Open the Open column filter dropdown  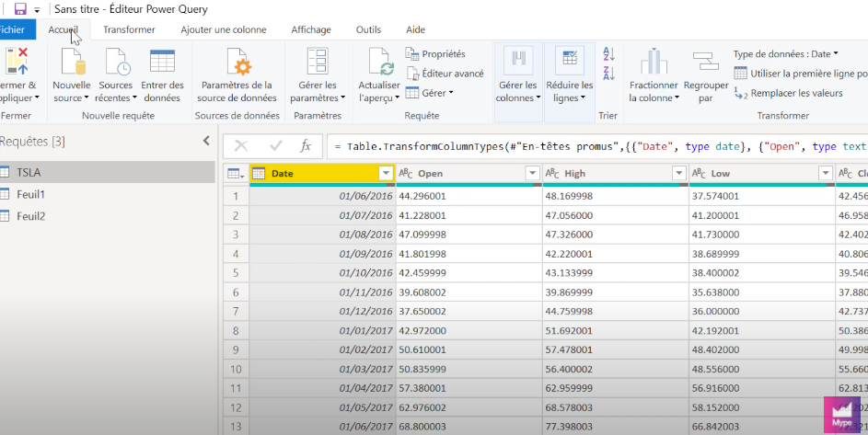coord(533,174)
